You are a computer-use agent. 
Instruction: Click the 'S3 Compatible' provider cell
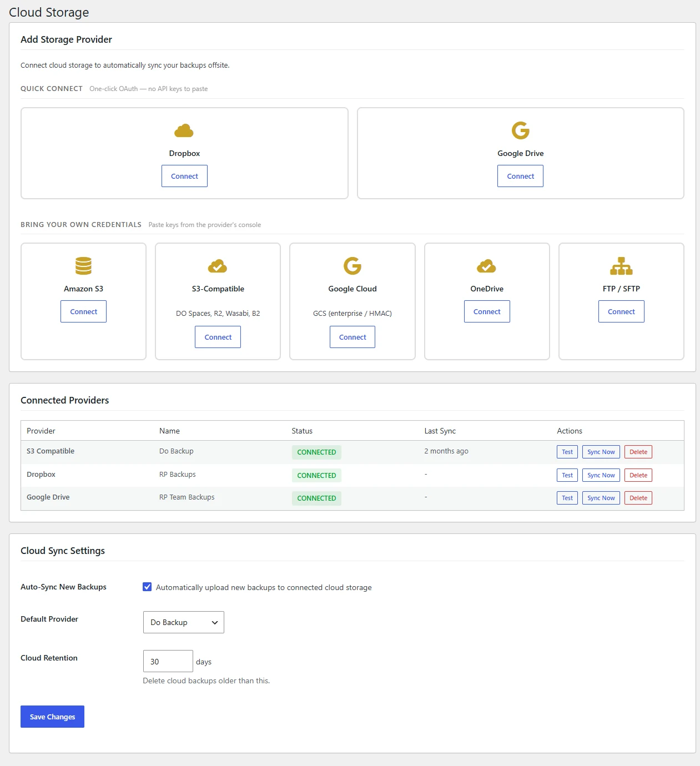point(51,451)
